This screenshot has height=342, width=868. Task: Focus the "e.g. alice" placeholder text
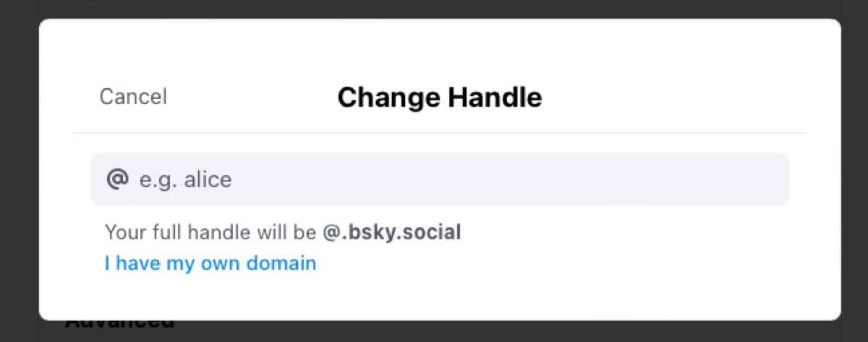(186, 179)
